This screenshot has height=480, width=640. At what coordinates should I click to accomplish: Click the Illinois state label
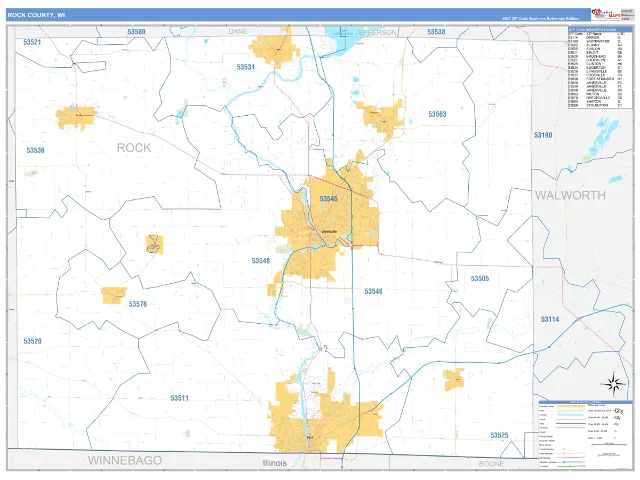click(275, 463)
